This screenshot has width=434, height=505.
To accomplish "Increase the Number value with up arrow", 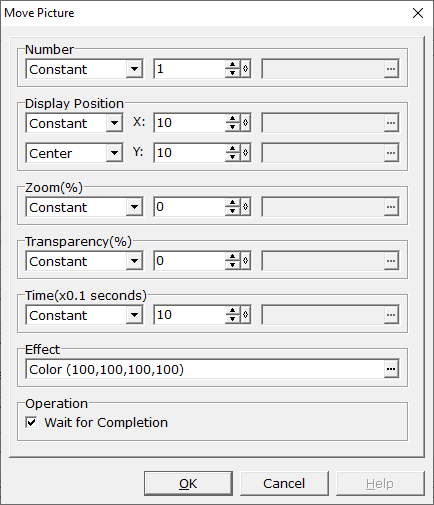I will (x=232, y=65).
